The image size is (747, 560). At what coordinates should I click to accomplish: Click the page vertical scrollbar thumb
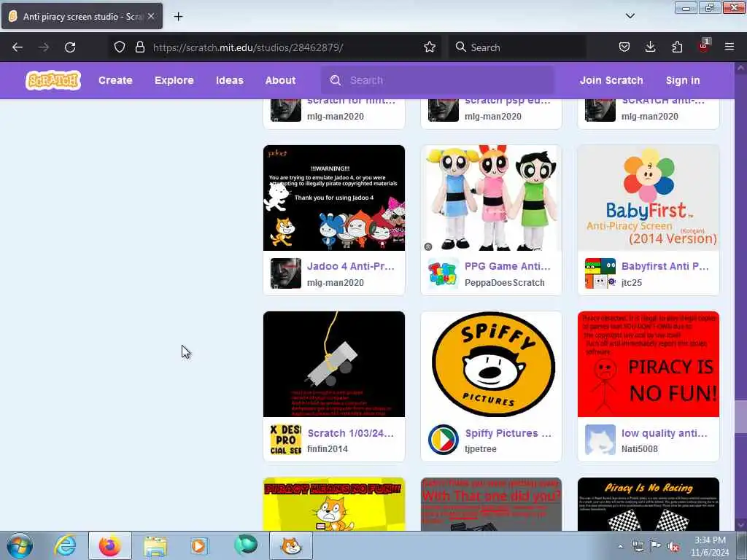[740, 416]
